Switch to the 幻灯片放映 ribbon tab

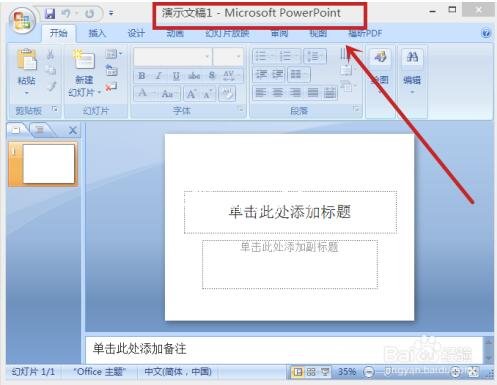click(x=227, y=33)
